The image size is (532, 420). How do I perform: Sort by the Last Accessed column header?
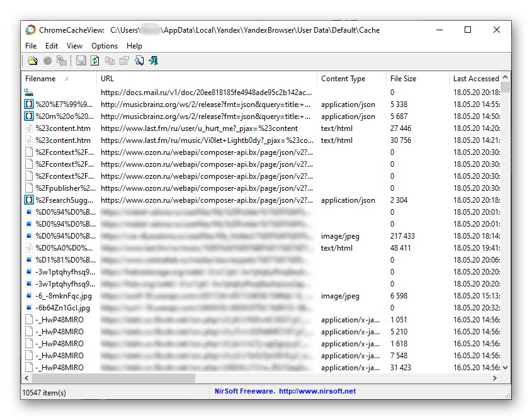tap(475, 78)
